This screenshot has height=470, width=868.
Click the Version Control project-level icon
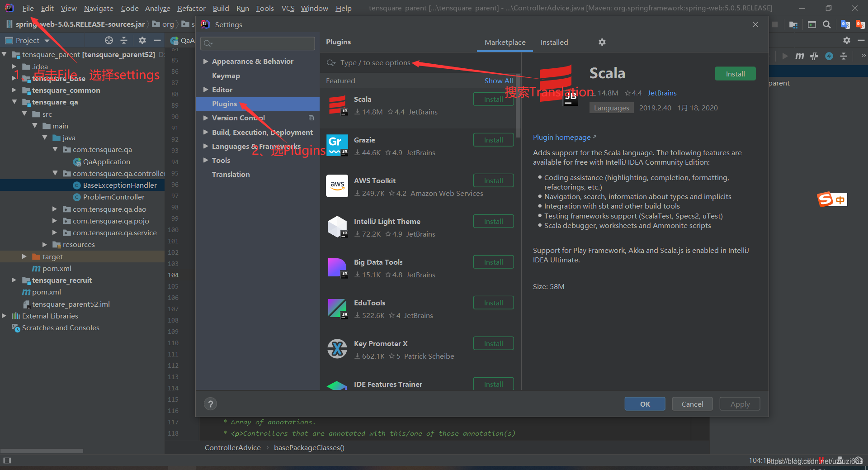point(311,118)
